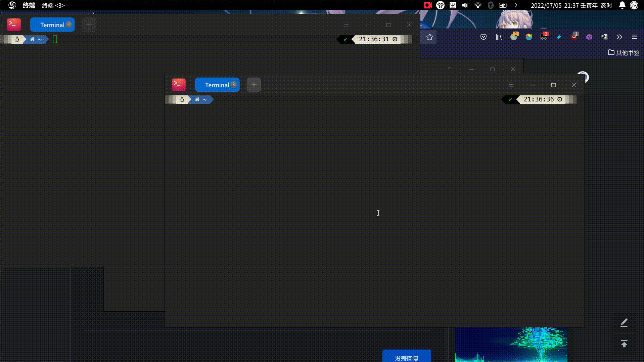Click the 发表回复 reply button
The height and width of the screenshot is (362, 644).
pos(406,358)
